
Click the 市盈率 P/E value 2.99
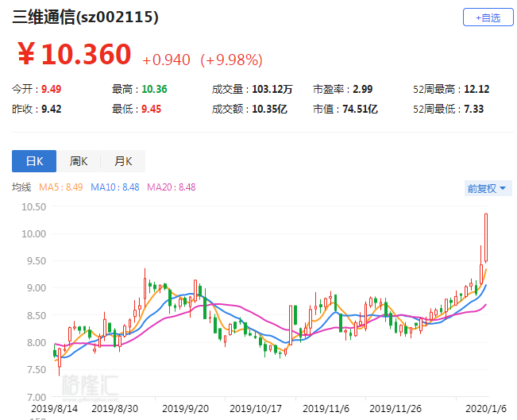click(362, 89)
